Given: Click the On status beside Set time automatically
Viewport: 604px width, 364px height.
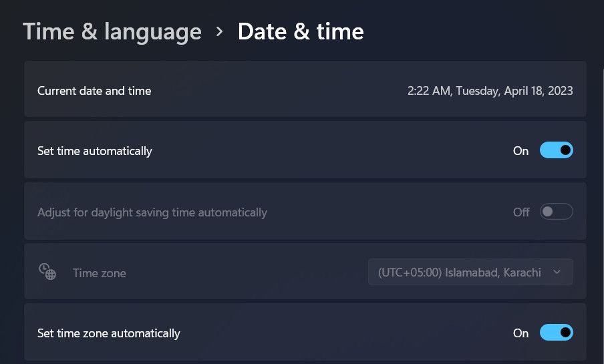Looking at the screenshot, I should (520, 151).
